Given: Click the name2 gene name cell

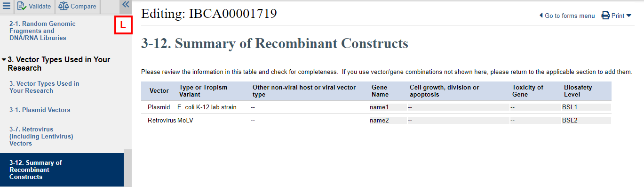Looking at the screenshot, I should (388, 121).
